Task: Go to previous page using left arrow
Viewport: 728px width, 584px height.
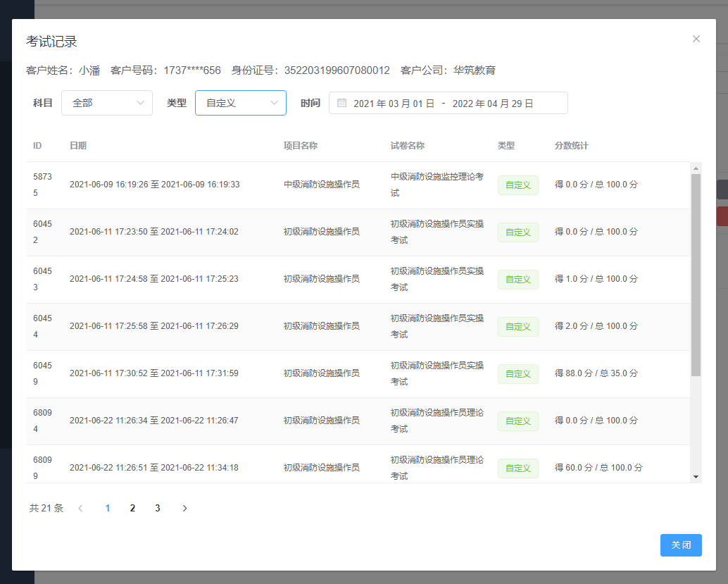Action: [80, 508]
